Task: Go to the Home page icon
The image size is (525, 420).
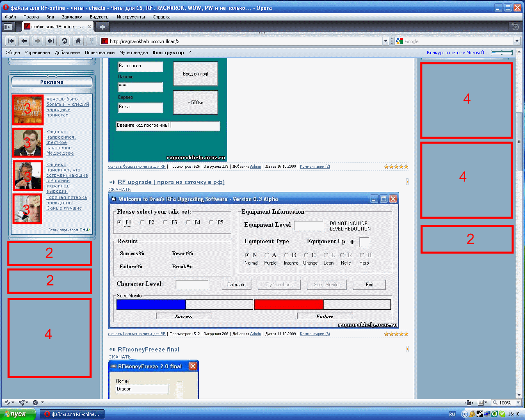Action: [78, 41]
